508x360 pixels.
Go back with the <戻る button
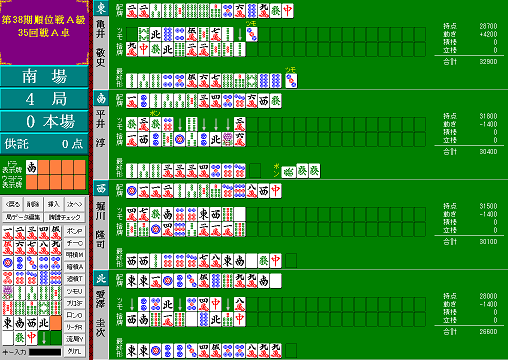[x=13, y=204]
